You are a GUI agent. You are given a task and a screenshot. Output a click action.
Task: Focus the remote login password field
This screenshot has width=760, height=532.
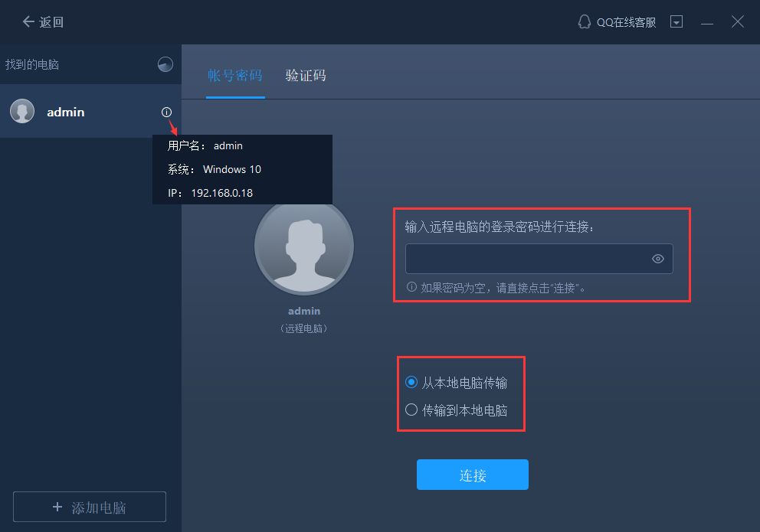tap(539, 259)
